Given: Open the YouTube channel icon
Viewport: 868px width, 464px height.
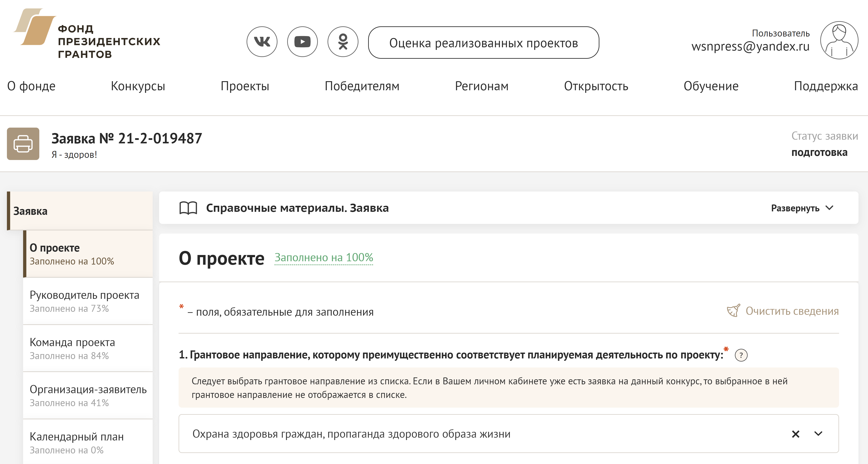Looking at the screenshot, I should [302, 42].
